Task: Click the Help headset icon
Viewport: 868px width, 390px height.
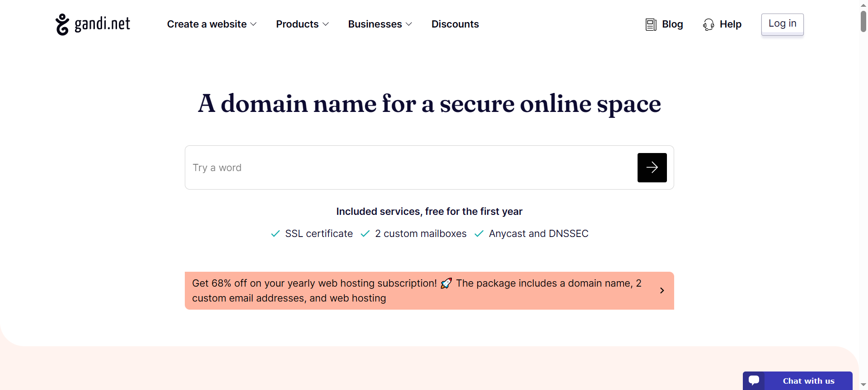Action: click(708, 24)
